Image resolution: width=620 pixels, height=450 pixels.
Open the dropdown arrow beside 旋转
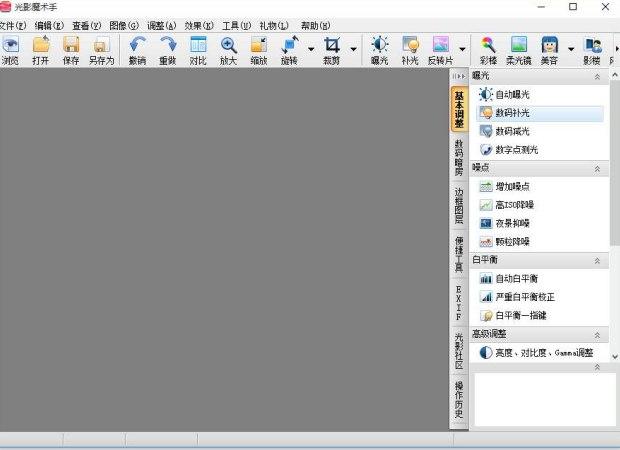click(311, 49)
